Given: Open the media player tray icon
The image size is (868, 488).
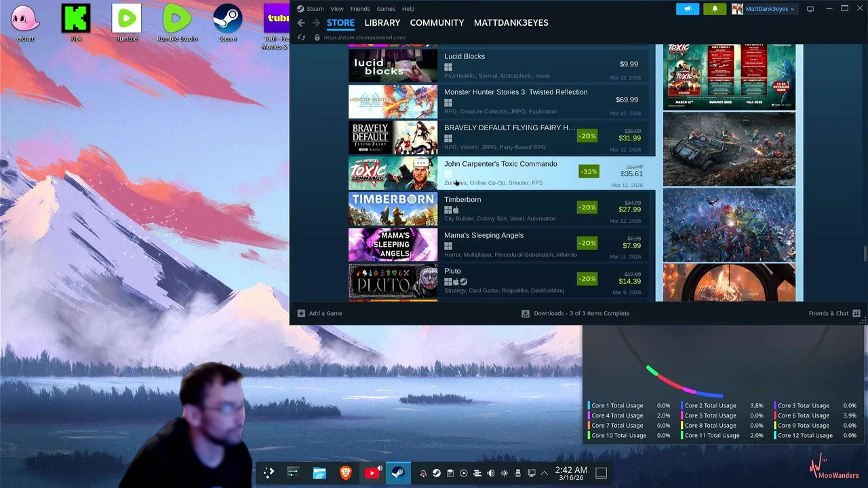Looking at the screenshot, I should click(x=464, y=473).
